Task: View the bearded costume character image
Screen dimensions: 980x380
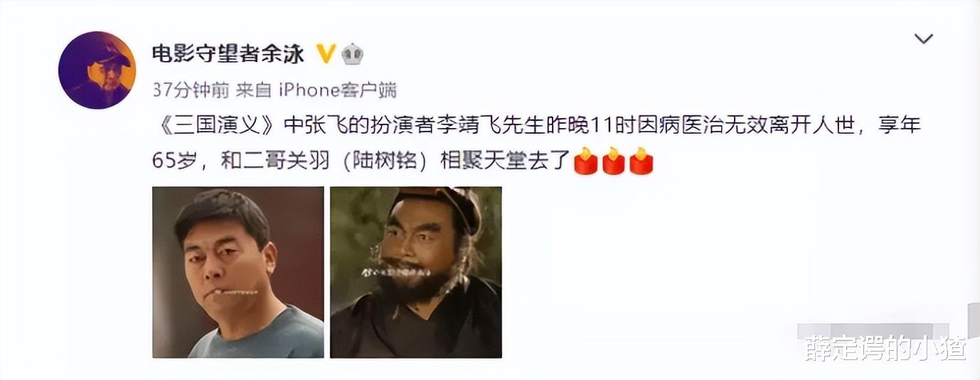Action: coord(416,272)
